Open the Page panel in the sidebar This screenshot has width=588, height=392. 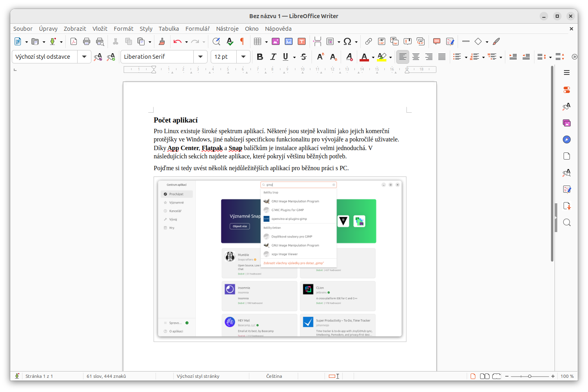pyautogui.click(x=566, y=156)
